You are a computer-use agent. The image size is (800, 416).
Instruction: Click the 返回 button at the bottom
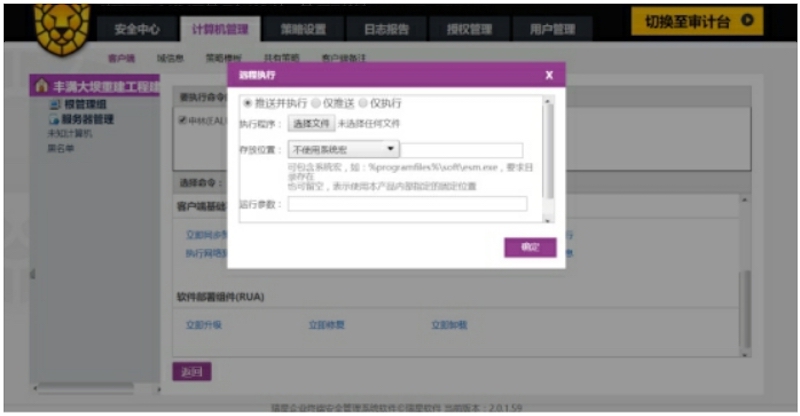click(x=191, y=372)
